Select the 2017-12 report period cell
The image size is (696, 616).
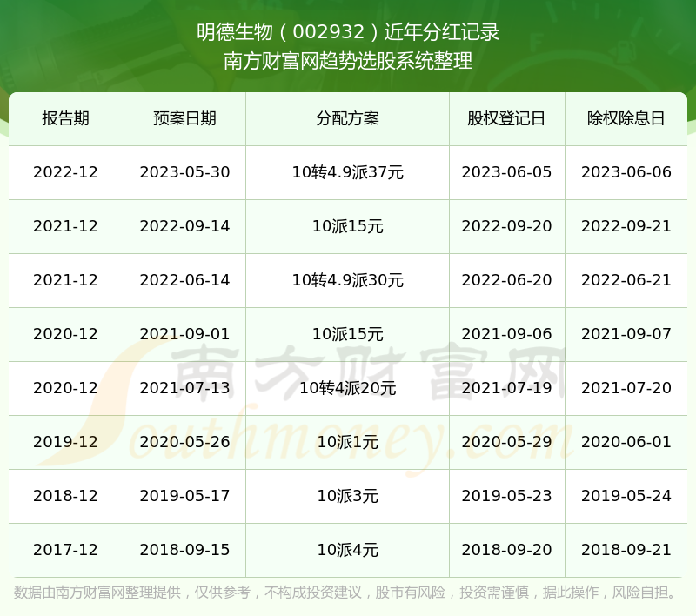tap(66, 550)
